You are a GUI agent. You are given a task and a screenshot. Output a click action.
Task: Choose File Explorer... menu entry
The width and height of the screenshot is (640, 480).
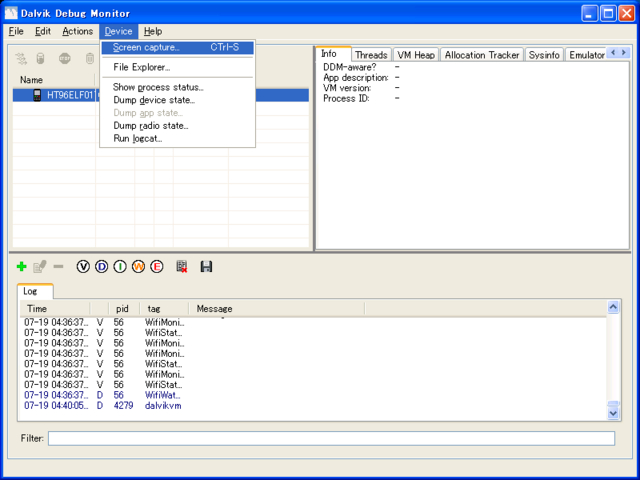point(178,67)
